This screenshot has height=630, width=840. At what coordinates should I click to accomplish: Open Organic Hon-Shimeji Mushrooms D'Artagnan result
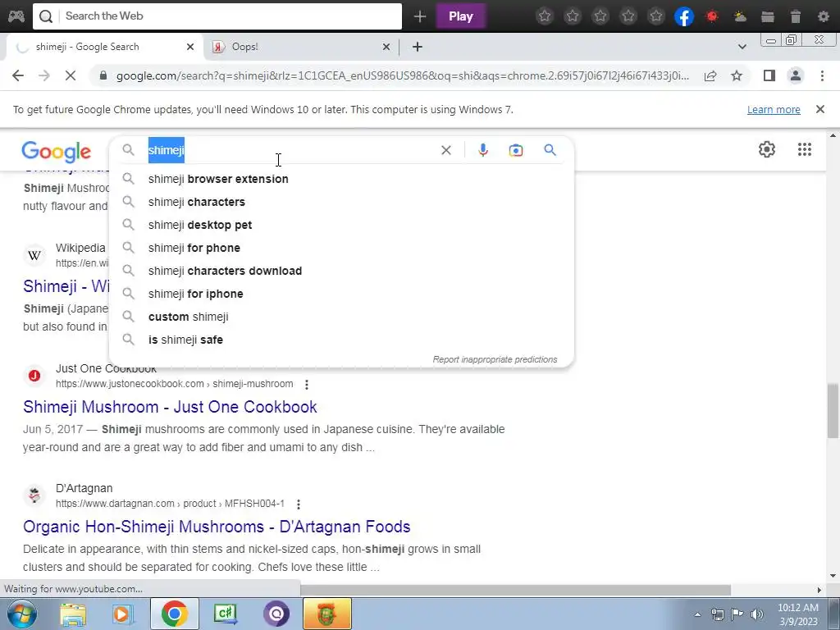217,527
